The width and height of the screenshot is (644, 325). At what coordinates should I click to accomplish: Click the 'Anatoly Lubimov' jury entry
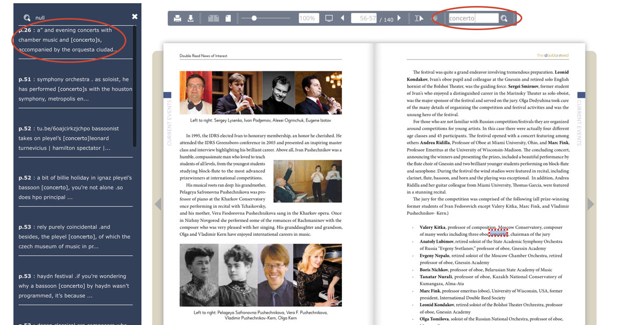pyautogui.click(x=491, y=245)
